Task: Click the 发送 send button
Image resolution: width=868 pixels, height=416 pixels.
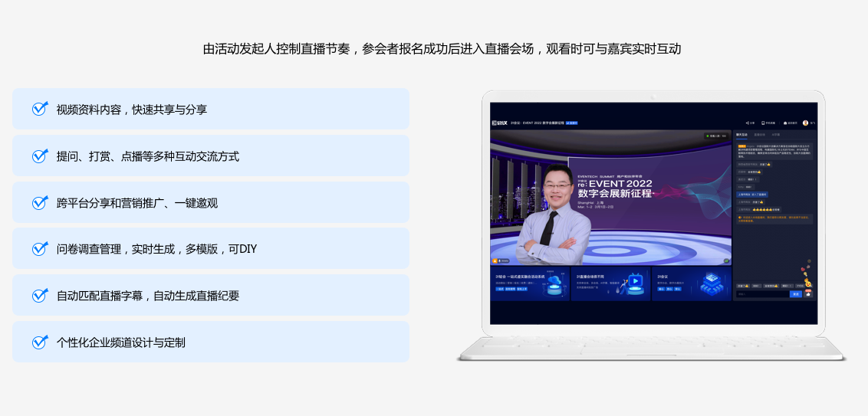Action: tap(796, 293)
